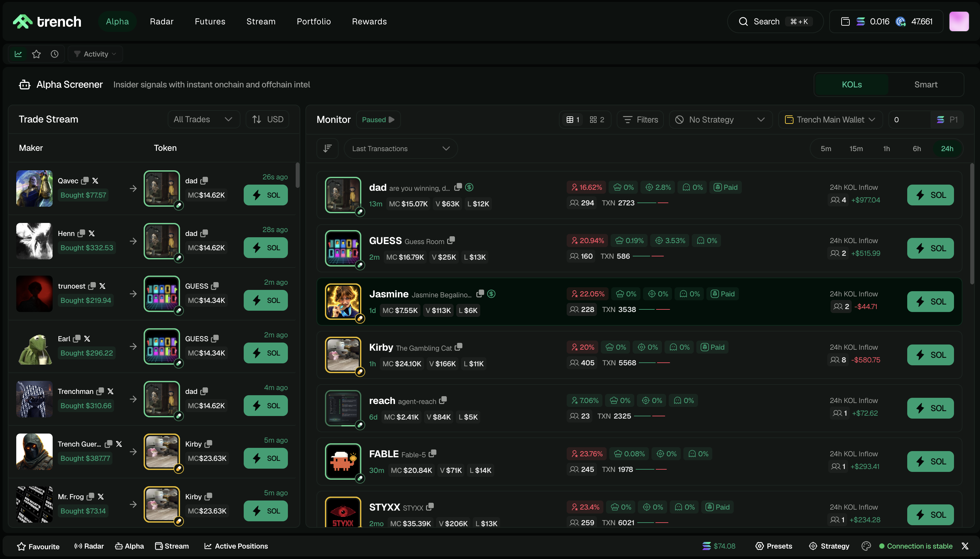Screen dimensions: 980x559
Task: Click the favourites star icon in the sub-toolbar
Action: (36, 54)
